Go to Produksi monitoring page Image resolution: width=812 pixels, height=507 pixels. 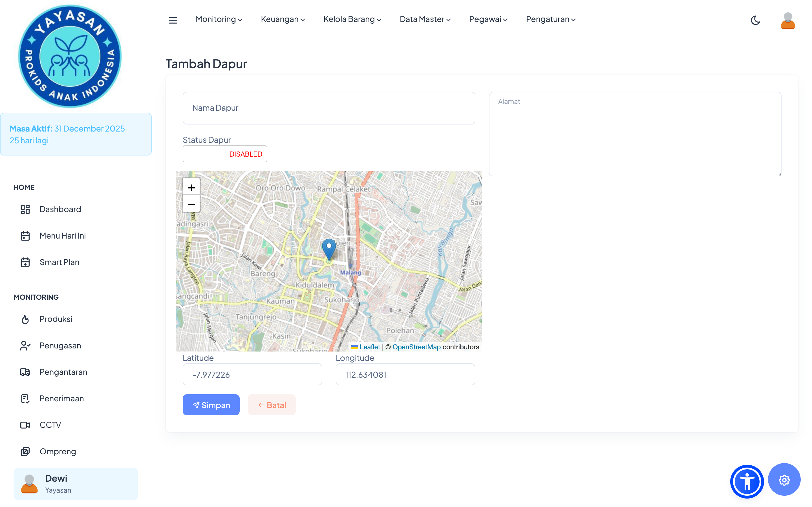(56, 319)
